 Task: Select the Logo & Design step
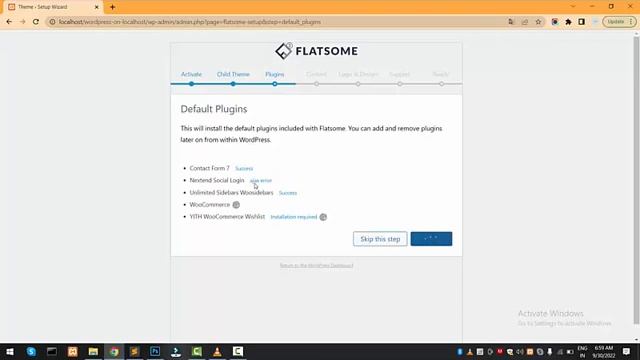pyautogui.click(x=358, y=74)
